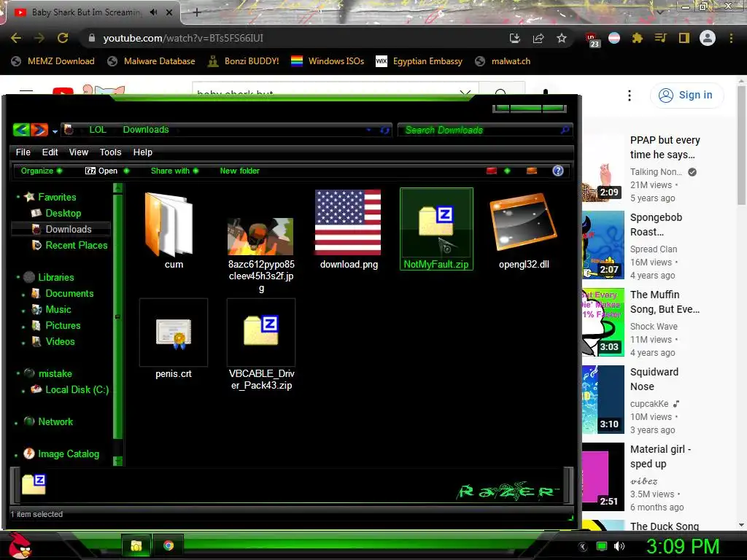The width and height of the screenshot is (747, 560).
Task: Open the Windows ISOs bookmark
Action: pyautogui.click(x=328, y=61)
